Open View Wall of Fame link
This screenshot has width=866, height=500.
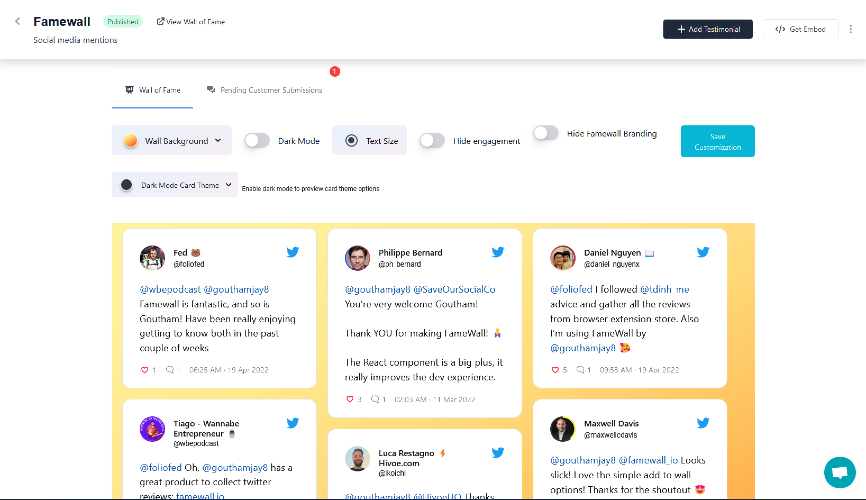191,22
